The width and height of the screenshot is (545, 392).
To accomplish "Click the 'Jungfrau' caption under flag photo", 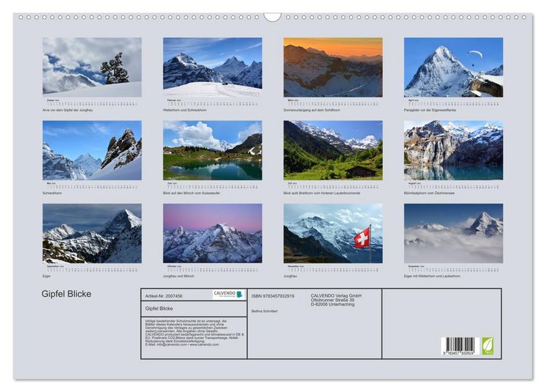I will (290, 276).
